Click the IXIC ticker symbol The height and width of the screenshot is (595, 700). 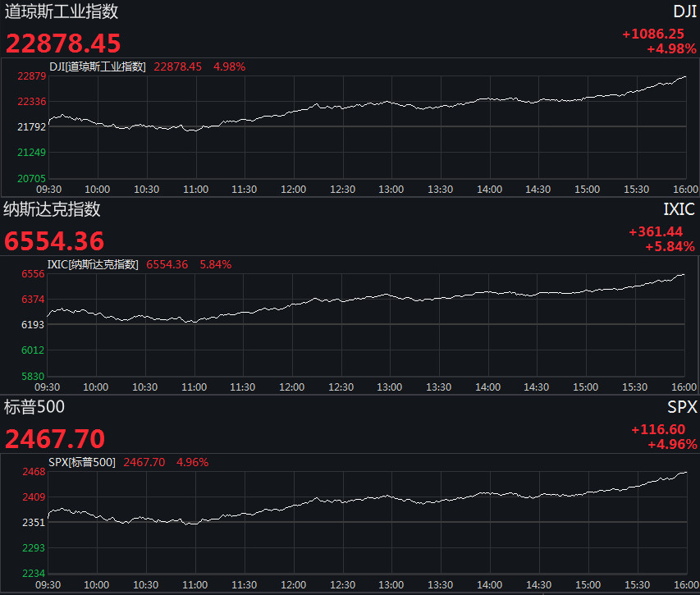tap(679, 209)
